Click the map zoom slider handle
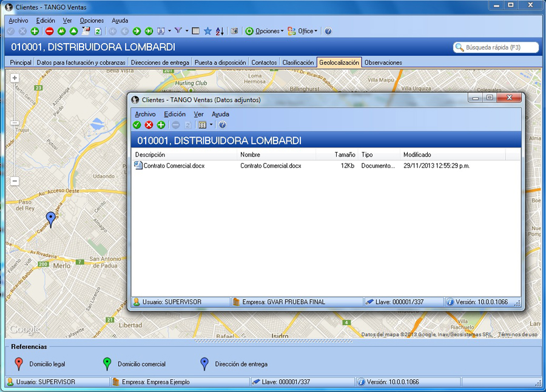 15,123
